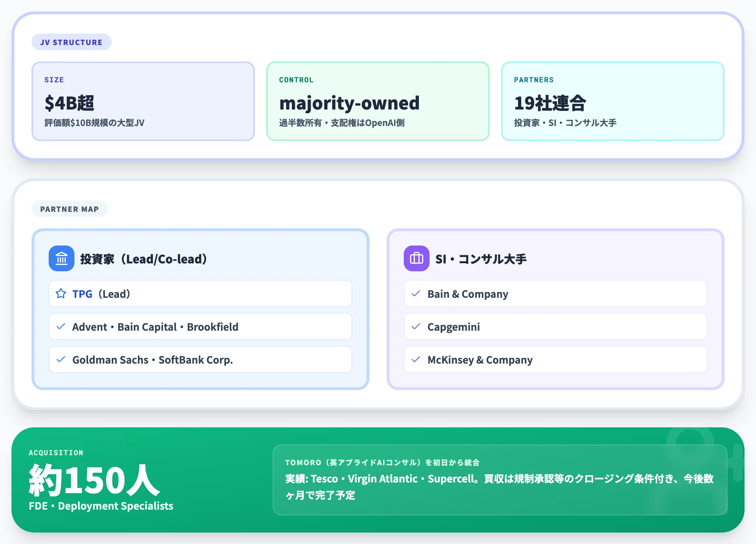The height and width of the screenshot is (544, 756).
Task: Select the Goldman Sachs・SoftBank Corp. row
Action: click(x=200, y=359)
